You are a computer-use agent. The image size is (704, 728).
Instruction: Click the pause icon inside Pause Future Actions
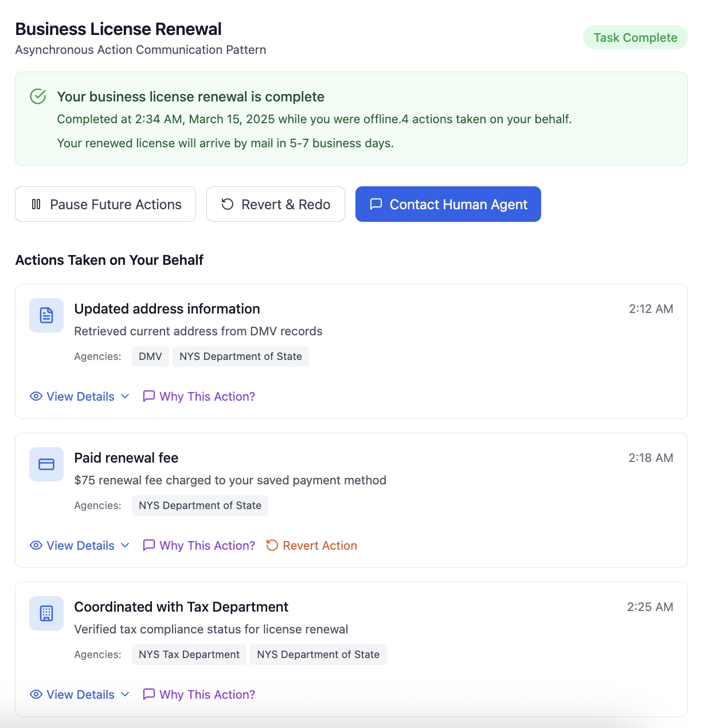[36, 204]
